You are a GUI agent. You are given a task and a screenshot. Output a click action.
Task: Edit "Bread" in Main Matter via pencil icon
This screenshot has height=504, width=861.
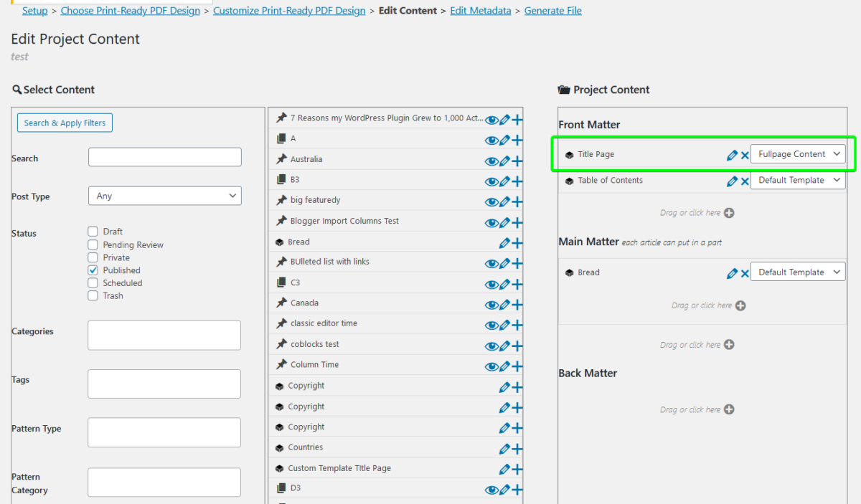pos(733,272)
